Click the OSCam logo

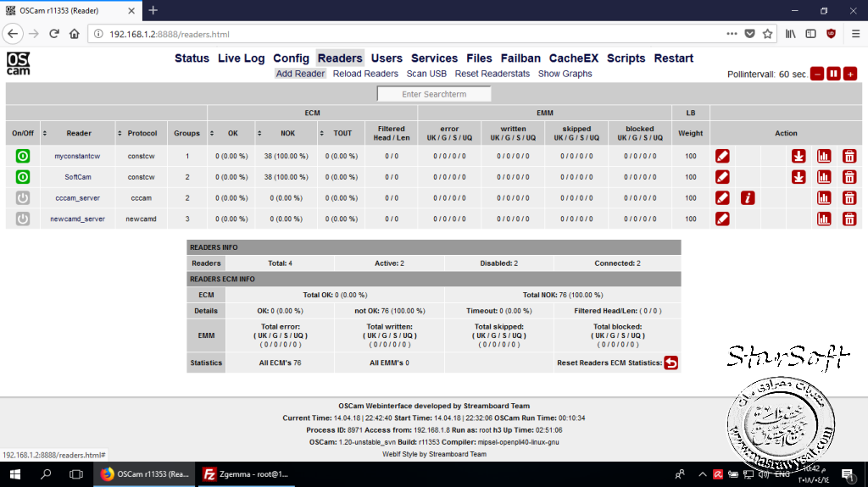(x=19, y=64)
